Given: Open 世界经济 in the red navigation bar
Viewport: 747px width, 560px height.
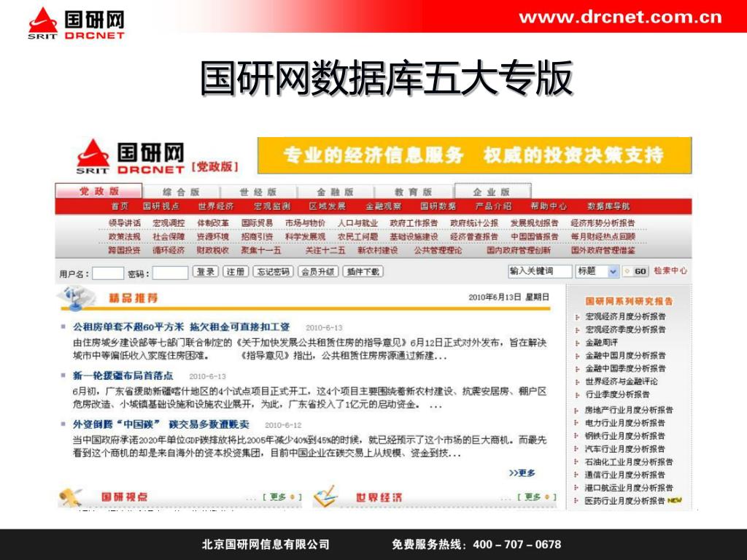Looking at the screenshot, I should [216, 206].
